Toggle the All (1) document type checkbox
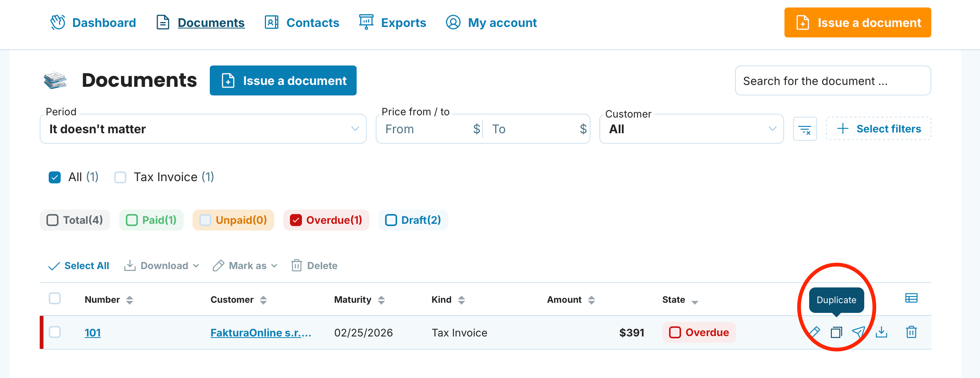Image resolution: width=980 pixels, height=378 pixels. coord(55,177)
